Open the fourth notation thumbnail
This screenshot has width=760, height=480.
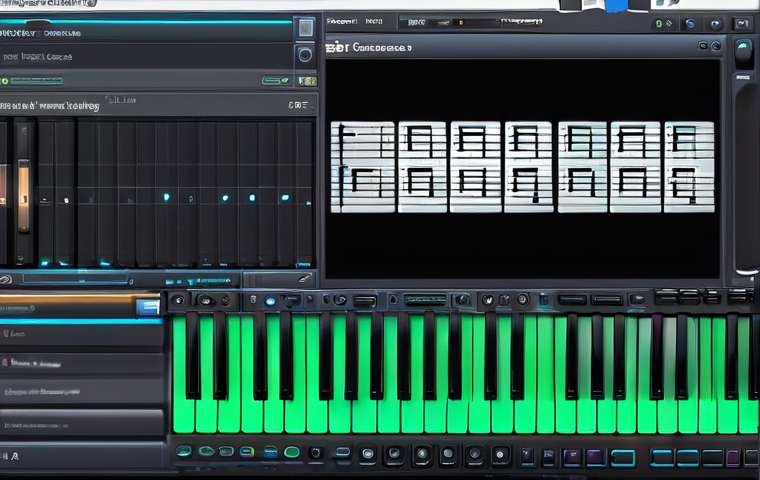click(528, 167)
